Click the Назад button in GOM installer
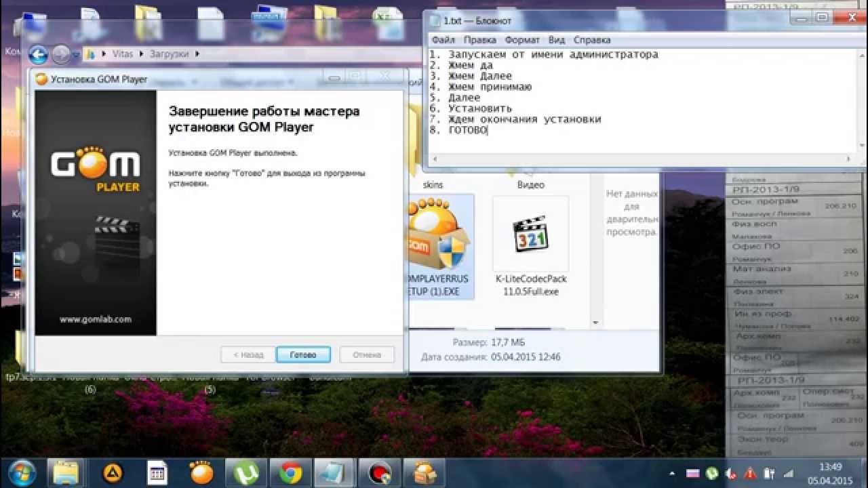 click(x=248, y=354)
